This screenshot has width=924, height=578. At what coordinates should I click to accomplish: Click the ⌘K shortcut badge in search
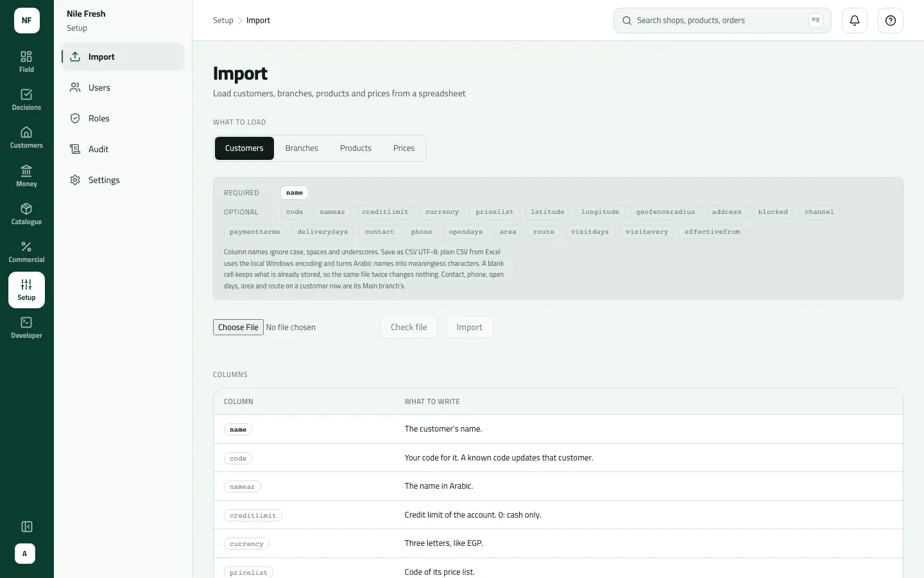[816, 20]
